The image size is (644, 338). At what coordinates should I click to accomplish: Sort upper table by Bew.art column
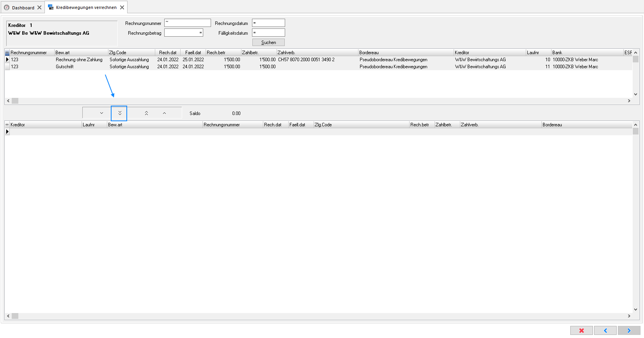81,53
